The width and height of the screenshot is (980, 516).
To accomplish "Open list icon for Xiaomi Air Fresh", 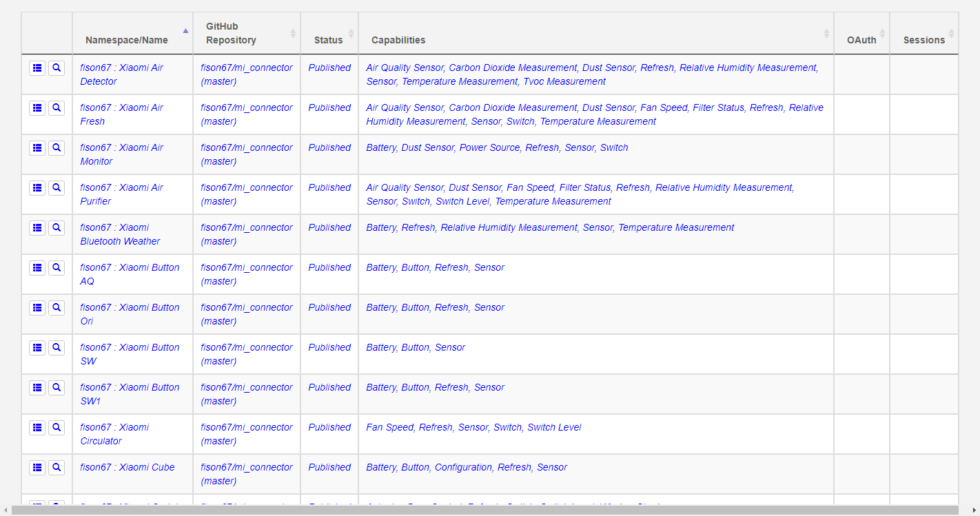I will point(38,108).
